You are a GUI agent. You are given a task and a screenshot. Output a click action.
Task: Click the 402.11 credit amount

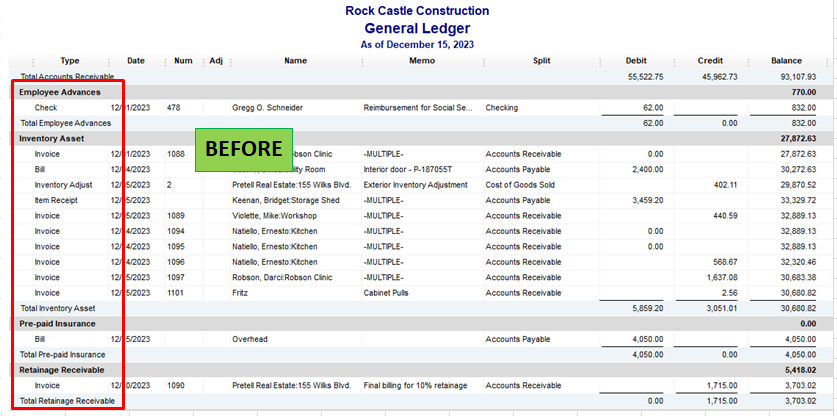(x=727, y=185)
